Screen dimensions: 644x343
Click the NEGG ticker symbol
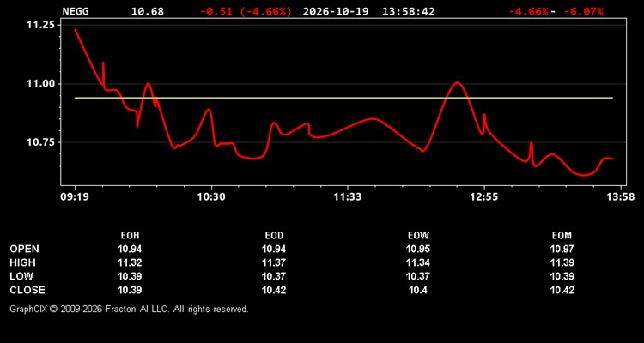coord(76,11)
